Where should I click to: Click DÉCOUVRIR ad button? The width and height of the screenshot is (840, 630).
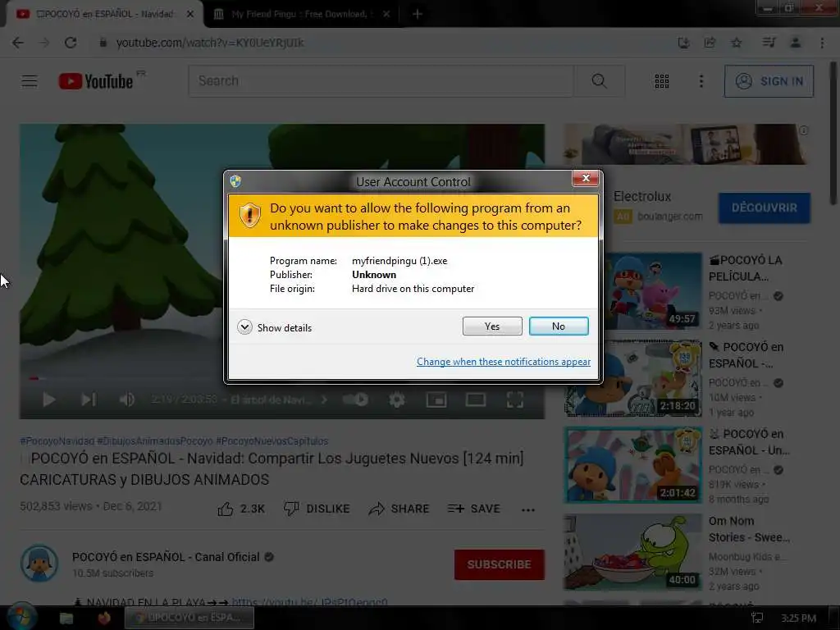[x=764, y=208]
